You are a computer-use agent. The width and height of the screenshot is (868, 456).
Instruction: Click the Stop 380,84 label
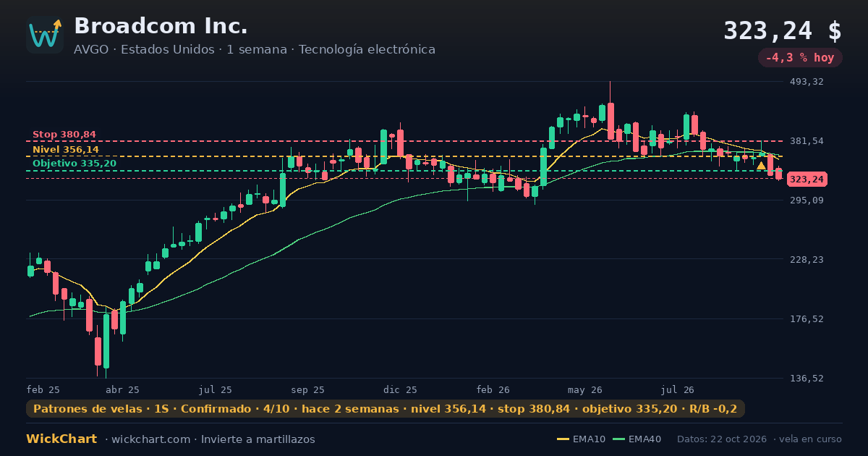click(64, 135)
